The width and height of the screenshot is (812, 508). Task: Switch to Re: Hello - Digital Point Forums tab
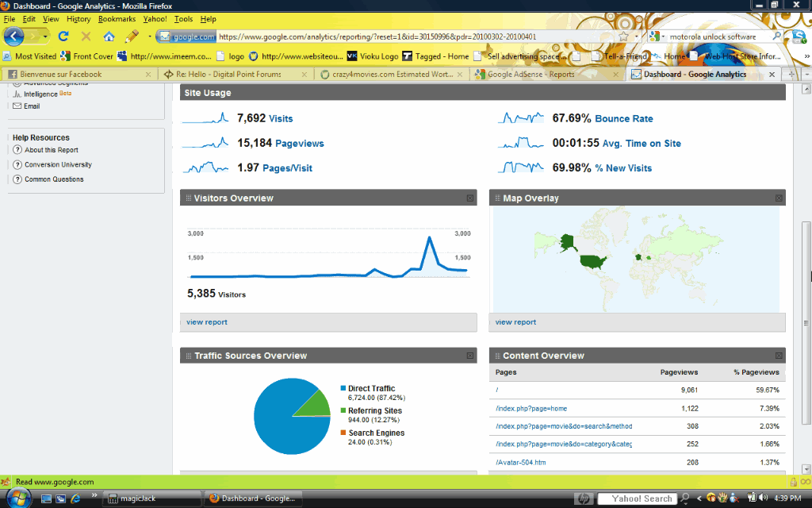[x=235, y=74]
